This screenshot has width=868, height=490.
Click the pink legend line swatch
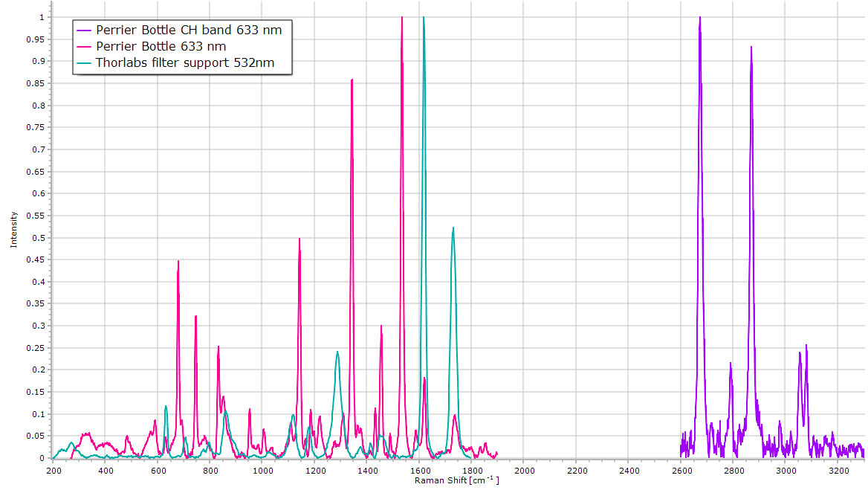point(85,46)
